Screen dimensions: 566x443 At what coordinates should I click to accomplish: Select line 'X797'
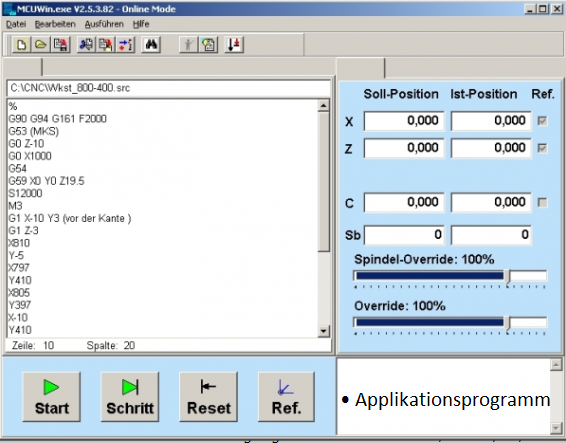point(19,268)
